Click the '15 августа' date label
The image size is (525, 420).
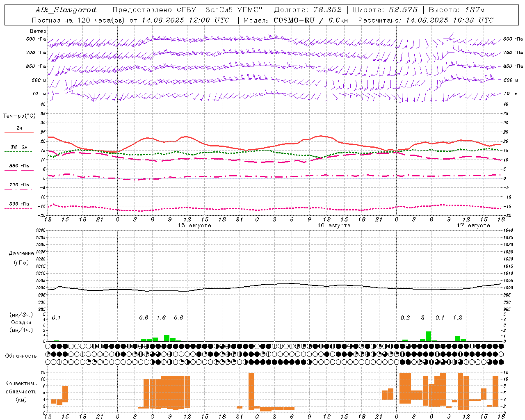tap(194, 226)
